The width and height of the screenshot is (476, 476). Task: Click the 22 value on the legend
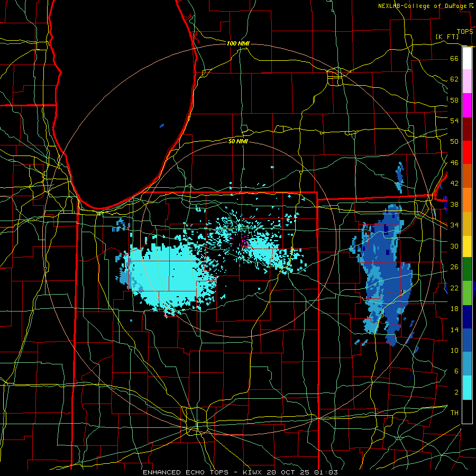pyautogui.click(x=454, y=288)
